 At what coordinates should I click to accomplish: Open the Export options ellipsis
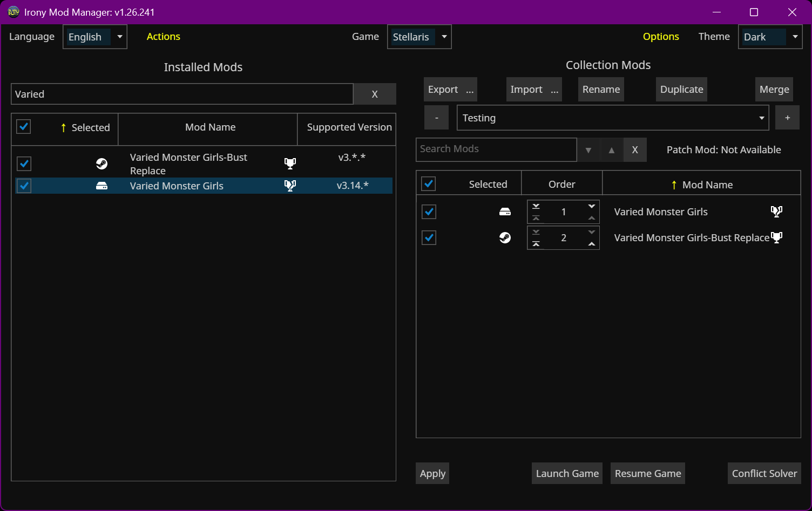tap(470, 90)
